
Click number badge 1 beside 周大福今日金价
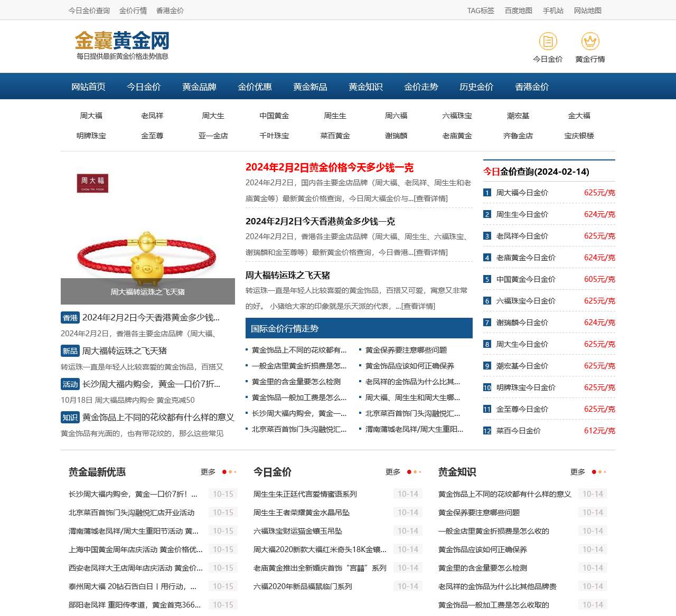486,193
